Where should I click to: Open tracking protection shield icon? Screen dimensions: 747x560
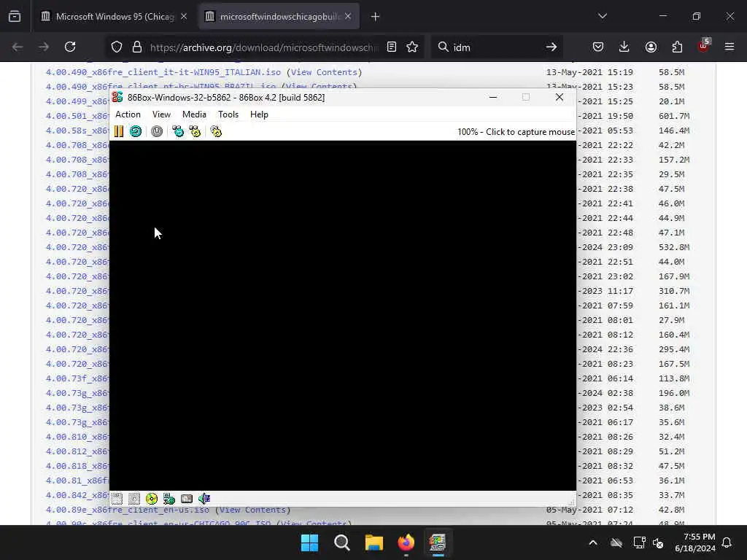[x=117, y=47]
